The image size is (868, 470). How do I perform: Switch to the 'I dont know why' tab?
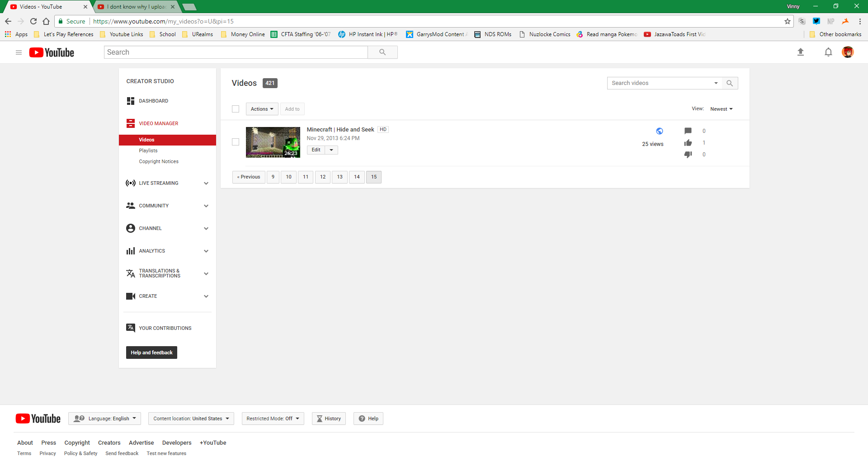136,7
